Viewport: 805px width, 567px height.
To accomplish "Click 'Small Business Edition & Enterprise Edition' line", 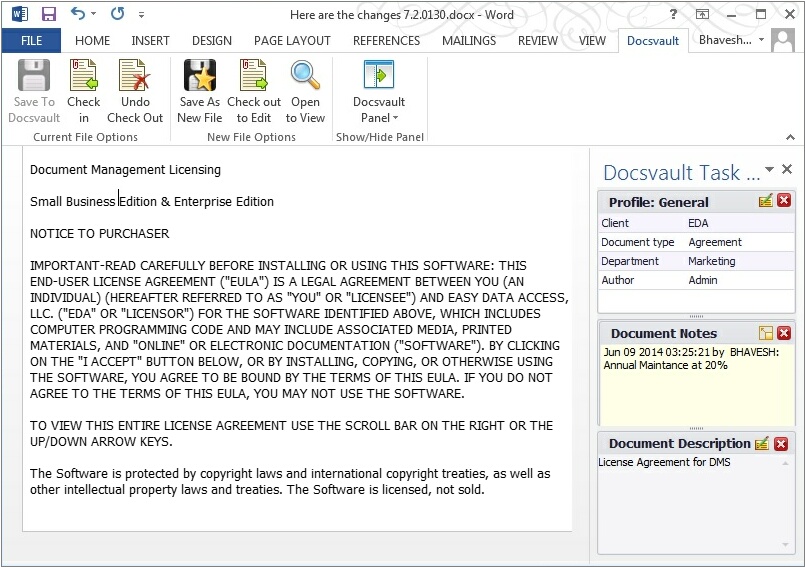I will point(152,201).
